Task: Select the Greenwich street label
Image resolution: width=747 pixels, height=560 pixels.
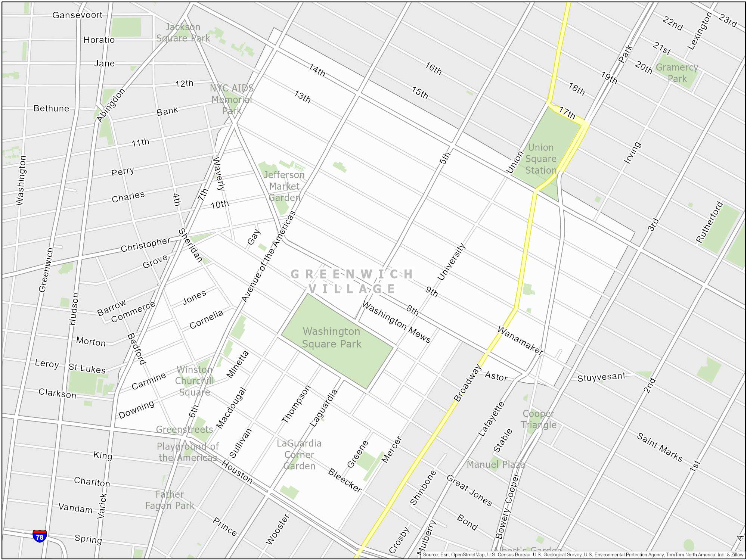Action: 46,270
